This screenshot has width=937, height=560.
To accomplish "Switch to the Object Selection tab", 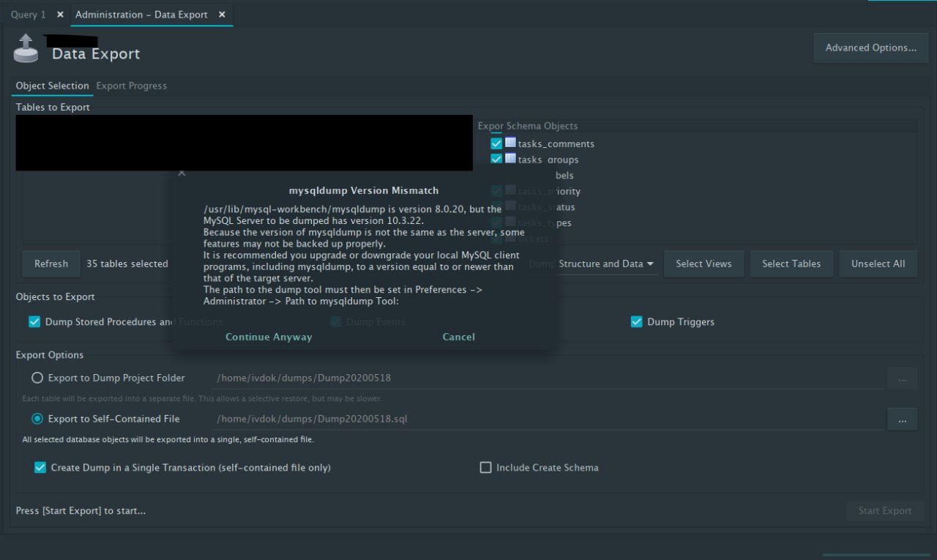I will pos(53,86).
